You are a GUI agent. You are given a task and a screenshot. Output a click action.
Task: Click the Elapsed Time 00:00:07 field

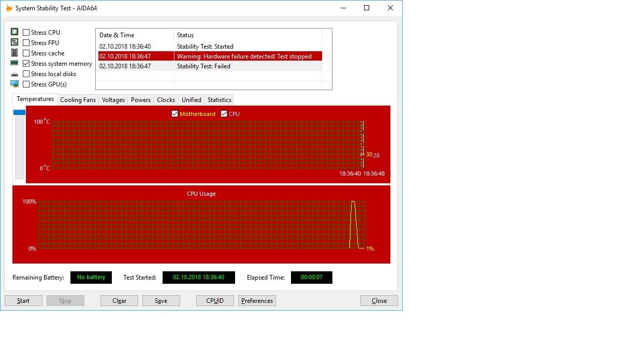click(312, 277)
